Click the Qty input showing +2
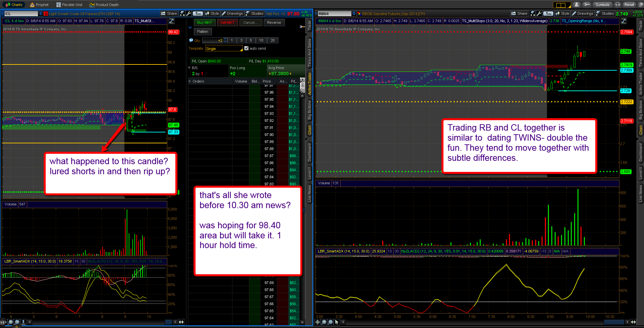The width and height of the screenshot is (644, 328). coord(213,40)
